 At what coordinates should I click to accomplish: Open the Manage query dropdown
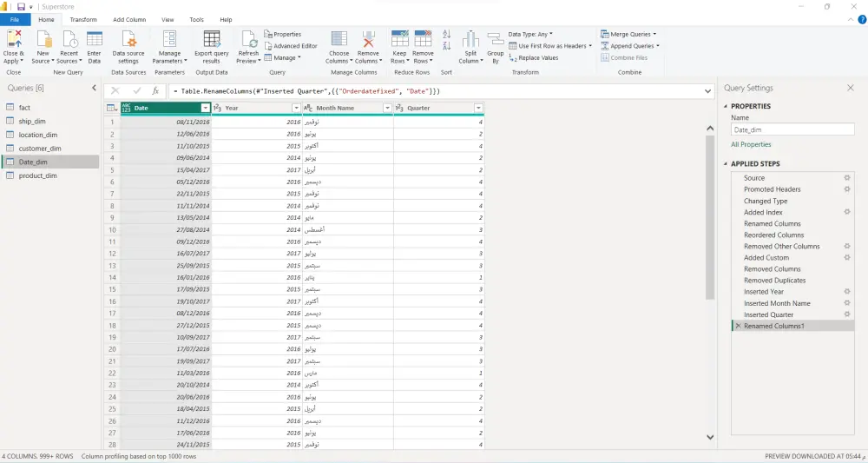tap(282, 57)
